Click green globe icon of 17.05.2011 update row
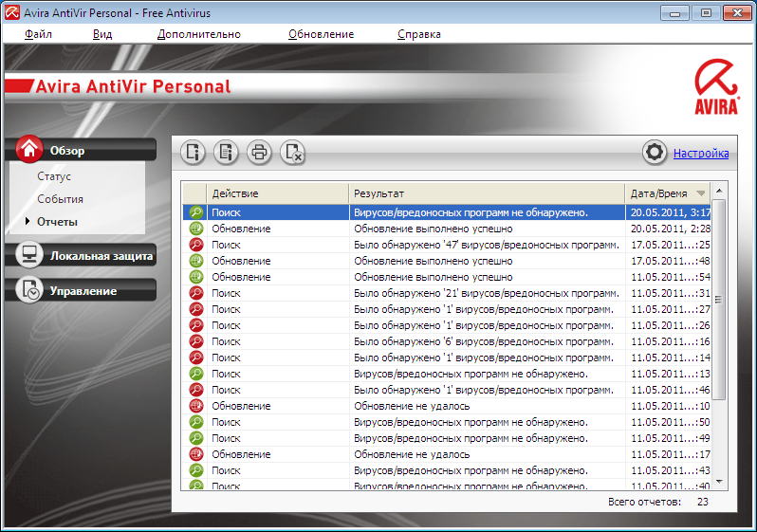The height and width of the screenshot is (532, 757). pyautogui.click(x=196, y=261)
